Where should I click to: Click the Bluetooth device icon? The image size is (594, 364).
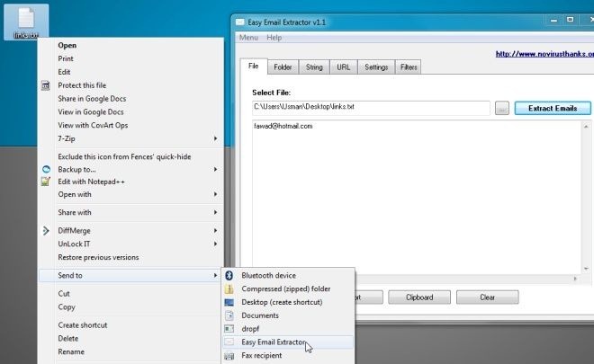click(x=229, y=275)
